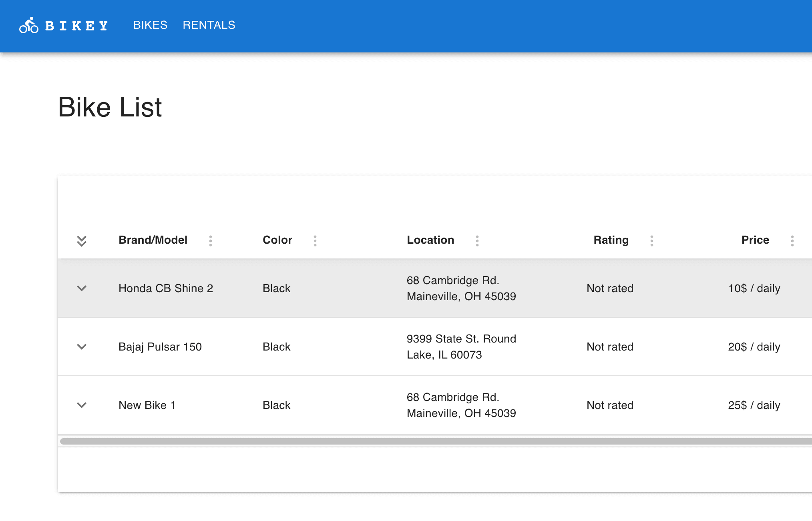The height and width of the screenshot is (521, 812).
Task: Click the BIKEY brand name link
Action: pyautogui.click(x=76, y=26)
